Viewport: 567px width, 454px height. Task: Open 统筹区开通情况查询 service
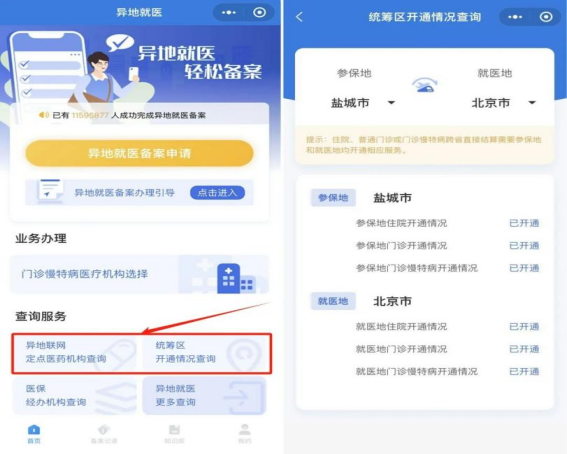pyautogui.click(x=205, y=352)
